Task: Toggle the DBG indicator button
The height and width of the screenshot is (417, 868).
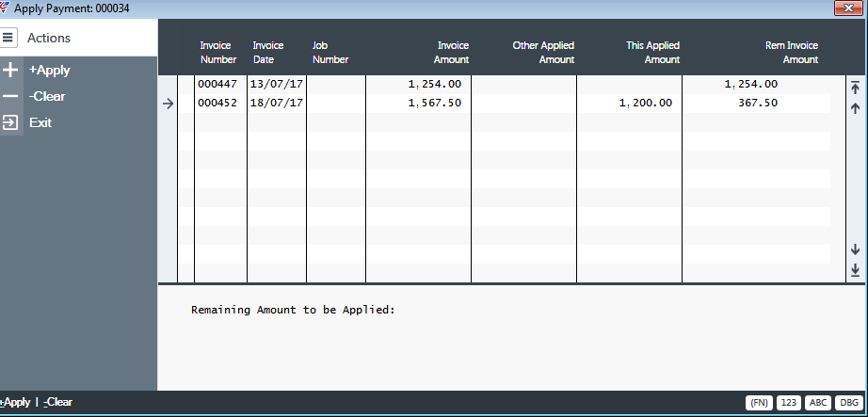Action: pyautogui.click(x=847, y=403)
